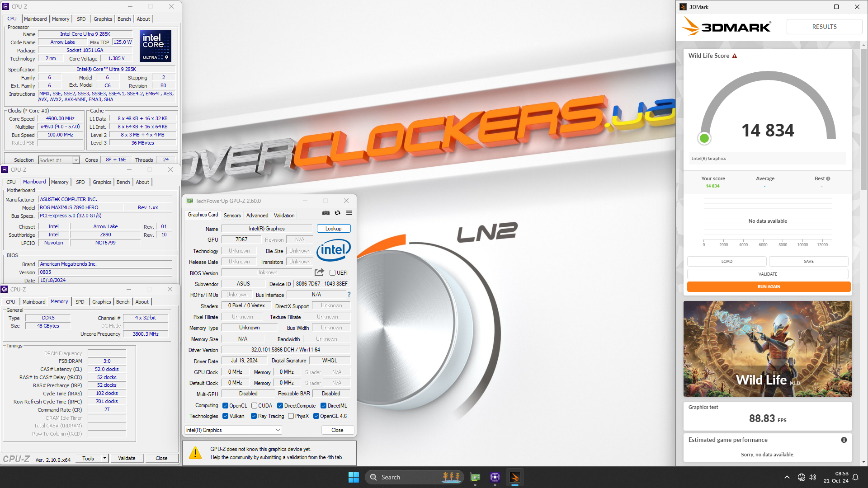
Task: Click the RUN AGAIN button in 3DMark
Action: click(768, 286)
